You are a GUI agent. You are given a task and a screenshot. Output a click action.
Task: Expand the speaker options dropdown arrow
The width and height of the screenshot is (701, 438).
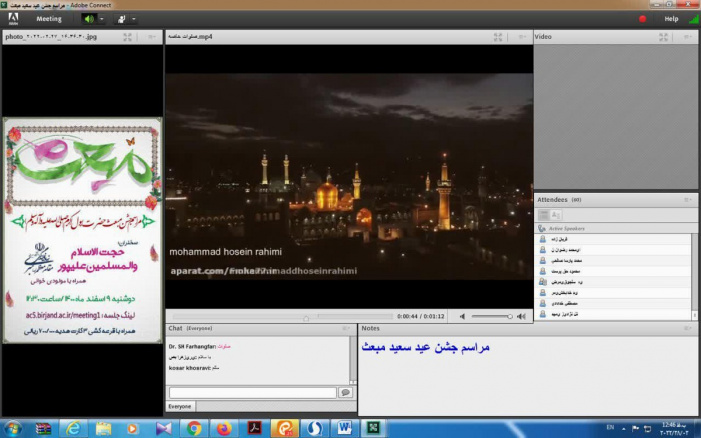pyautogui.click(x=103, y=18)
